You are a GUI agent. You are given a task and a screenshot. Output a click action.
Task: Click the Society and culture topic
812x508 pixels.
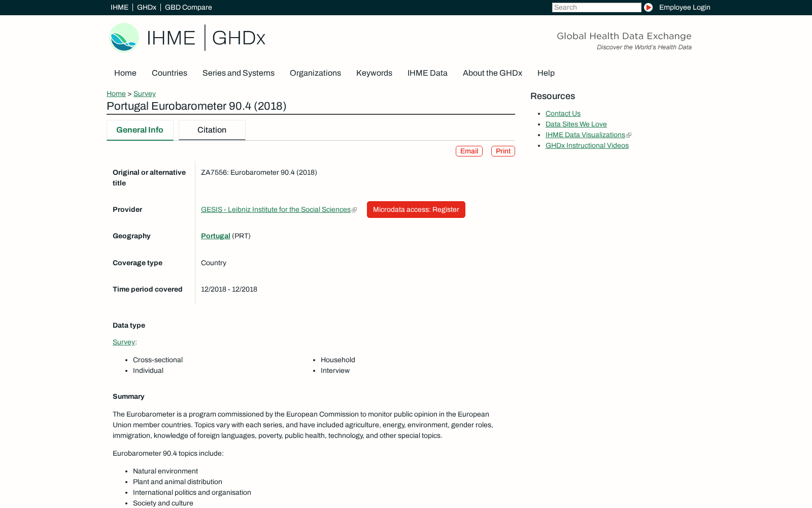point(163,503)
